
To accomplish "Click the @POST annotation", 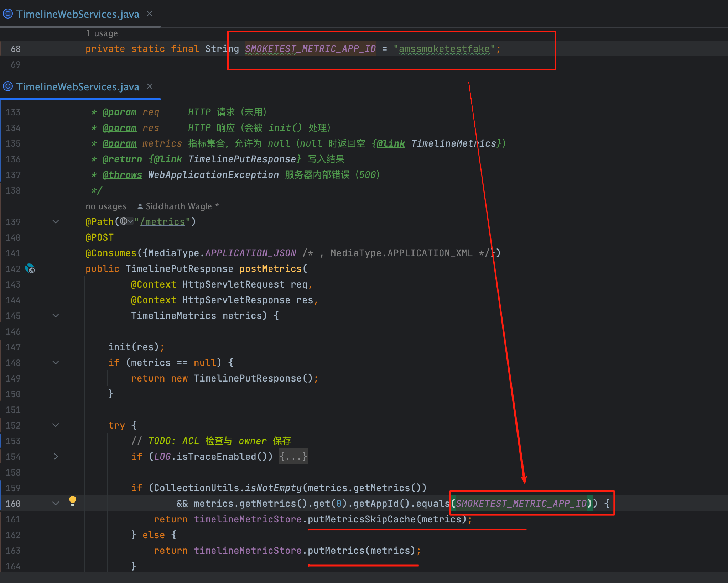I will coord(99,237).
